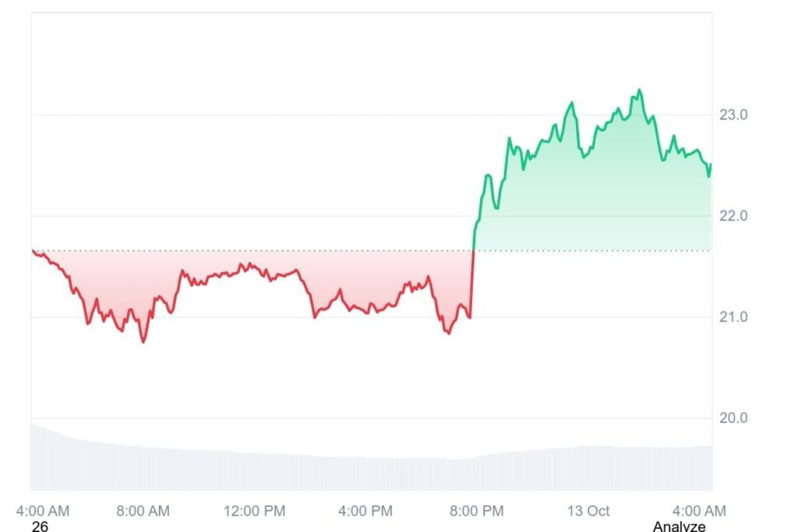Image resolution: width=798 pixels, height=532 pixels.
Task: Click the lowest dip of the red line
Action: pyautogui.click(x=143, y=341)
